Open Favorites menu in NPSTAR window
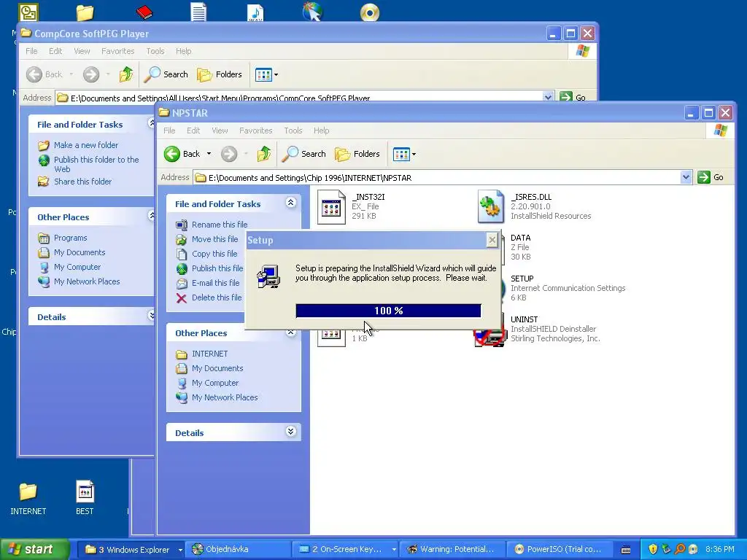 256,131
